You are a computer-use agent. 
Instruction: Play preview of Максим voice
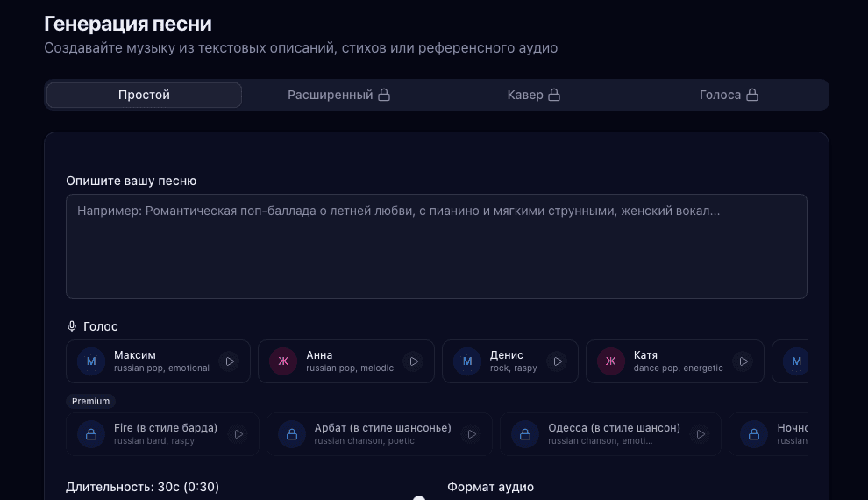click(230, 361)
